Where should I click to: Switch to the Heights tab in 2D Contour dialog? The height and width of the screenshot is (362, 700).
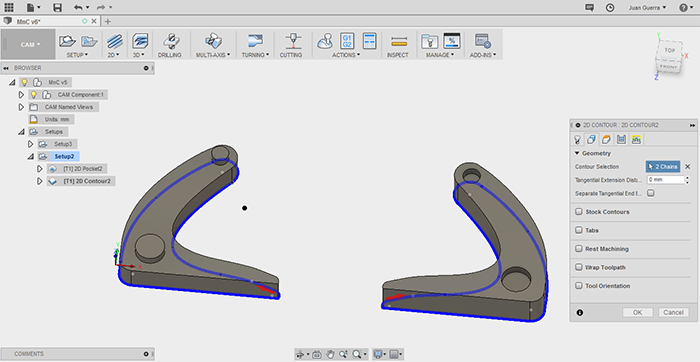point(606,139)
